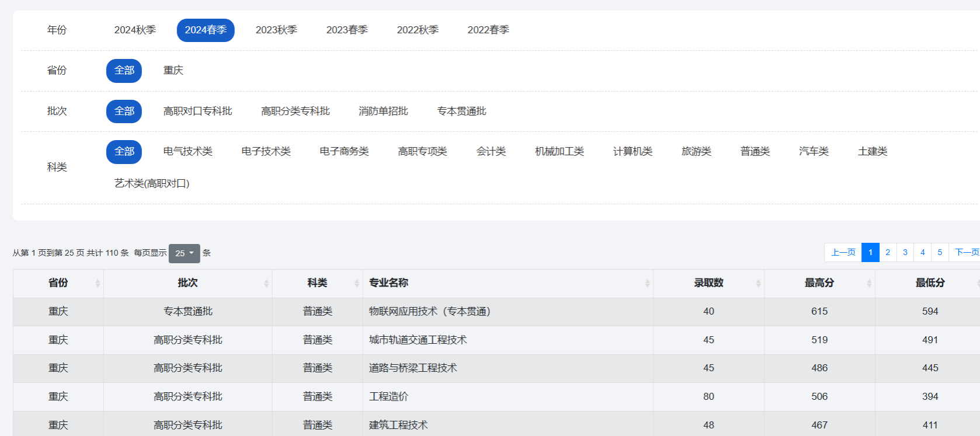The width and height of the screenshot is (980, 436).
Task: Filter category by 普通类 option
Action: pyautogui.click(x=755, y=152)
